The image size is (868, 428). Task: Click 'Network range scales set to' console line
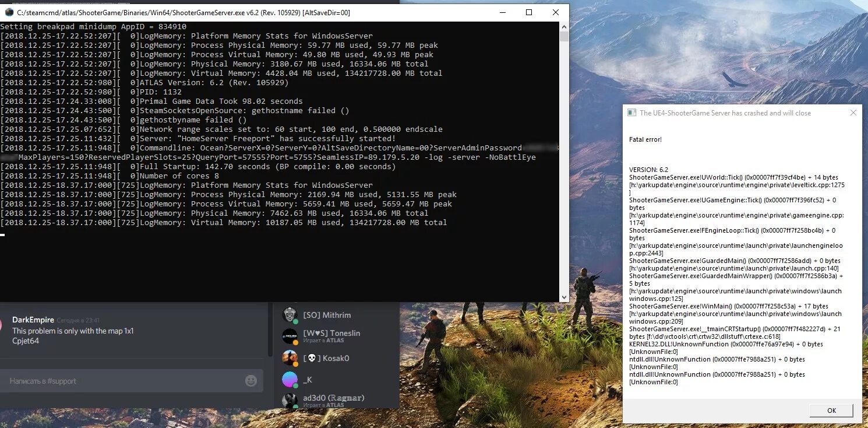pyautogui.click(x=221, y=129)
